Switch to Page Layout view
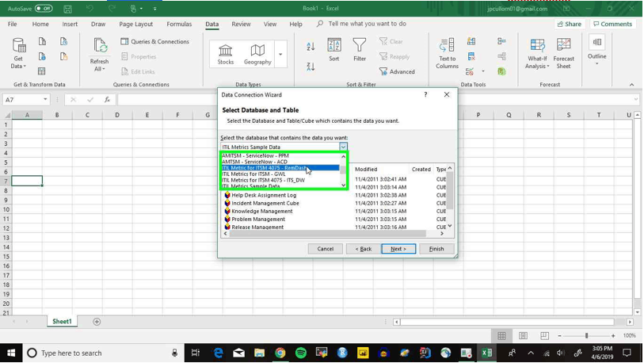The width and height of the screenshot is (644, 363). point(523,336)
